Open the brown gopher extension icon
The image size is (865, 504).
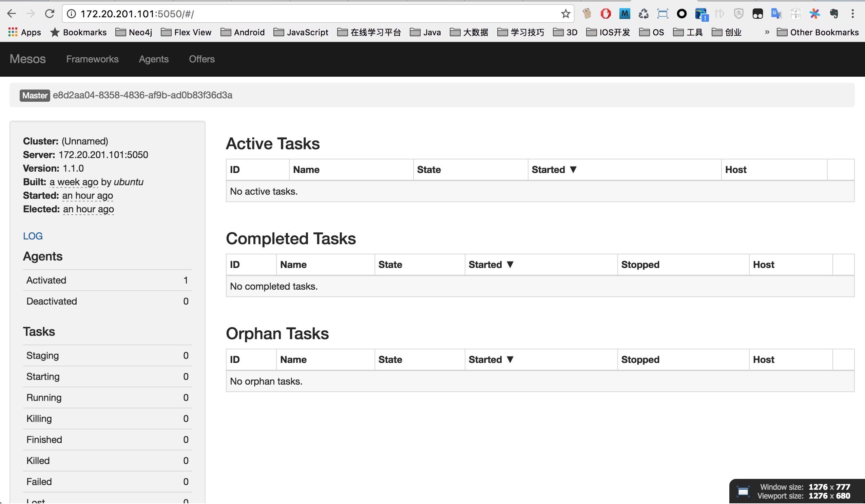coord(587,14)
